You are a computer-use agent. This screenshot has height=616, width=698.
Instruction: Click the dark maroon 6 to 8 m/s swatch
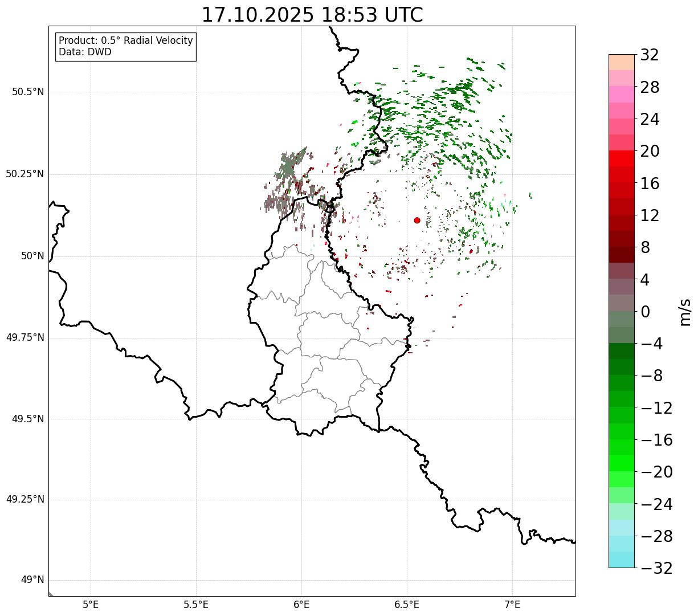[x=622, y=255]
